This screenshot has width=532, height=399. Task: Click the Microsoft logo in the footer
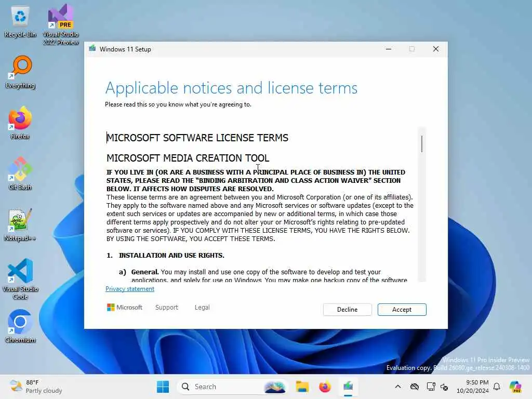pyautogui.click(x=125, y=308)
